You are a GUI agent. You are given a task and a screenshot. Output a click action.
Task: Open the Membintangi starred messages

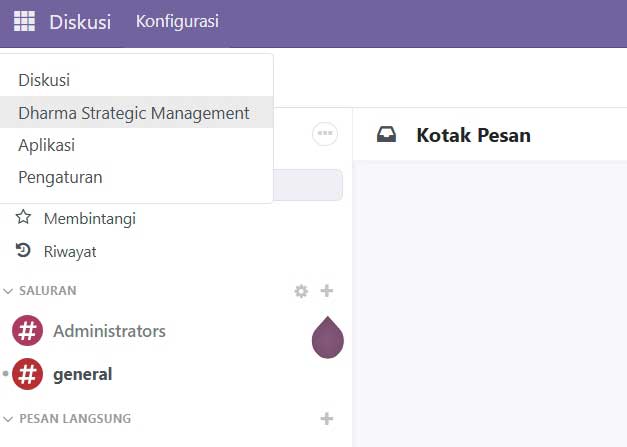[90, 218]
